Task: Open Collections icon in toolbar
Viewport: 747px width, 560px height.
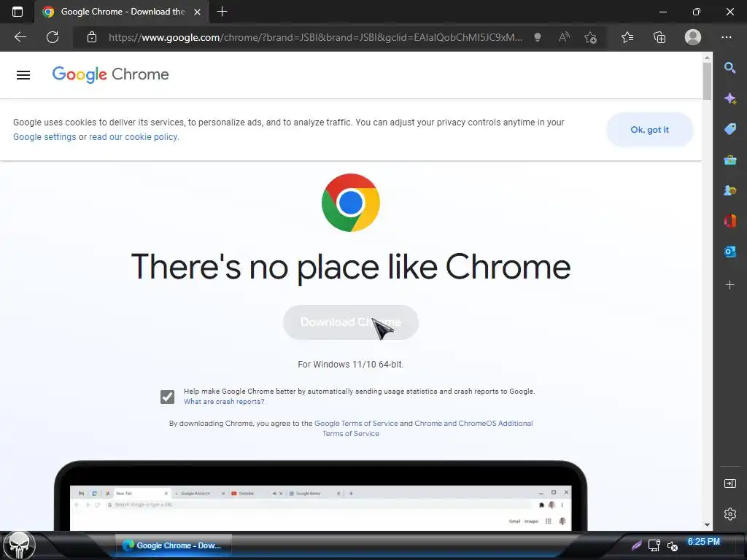Action: coord(659,37)
